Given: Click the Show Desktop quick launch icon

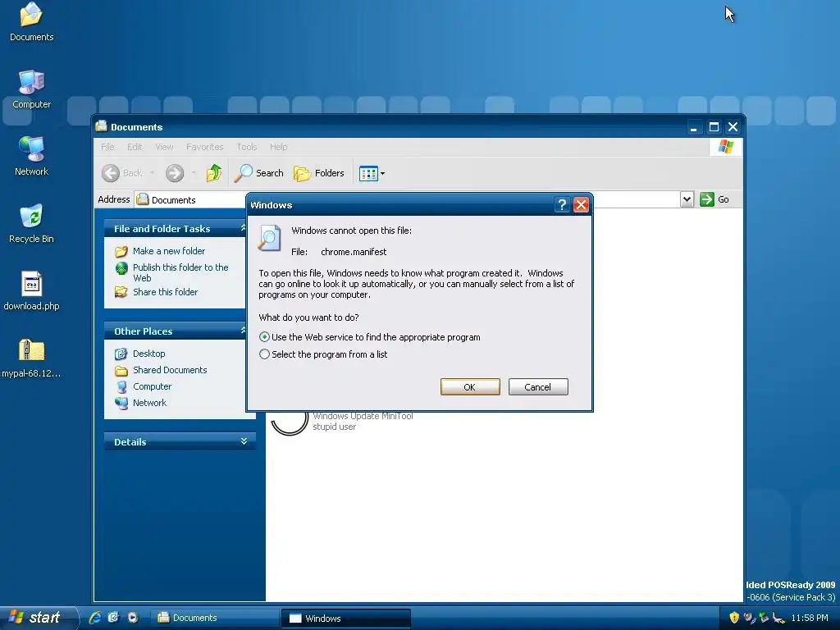Looking at the screenshot, I should 113,618.
